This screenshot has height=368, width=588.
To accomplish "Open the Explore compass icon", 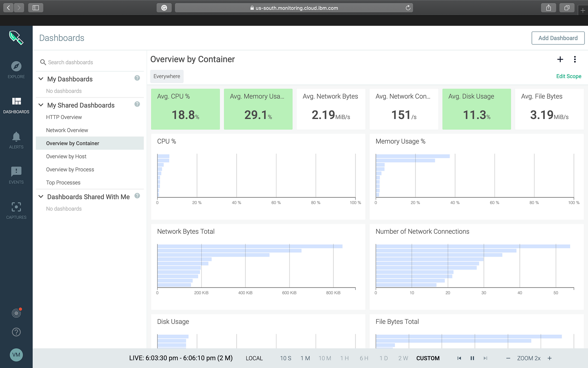I will [16, 66].
